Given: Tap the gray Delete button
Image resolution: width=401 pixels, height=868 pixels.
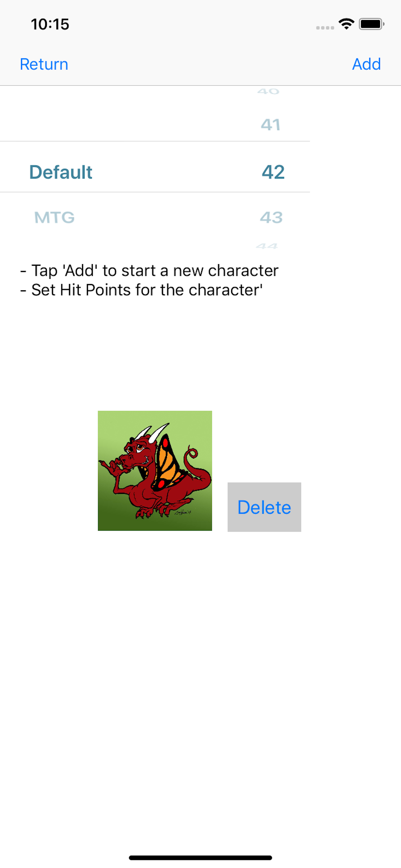Looking at the screenshot, I should pos(264,507).
